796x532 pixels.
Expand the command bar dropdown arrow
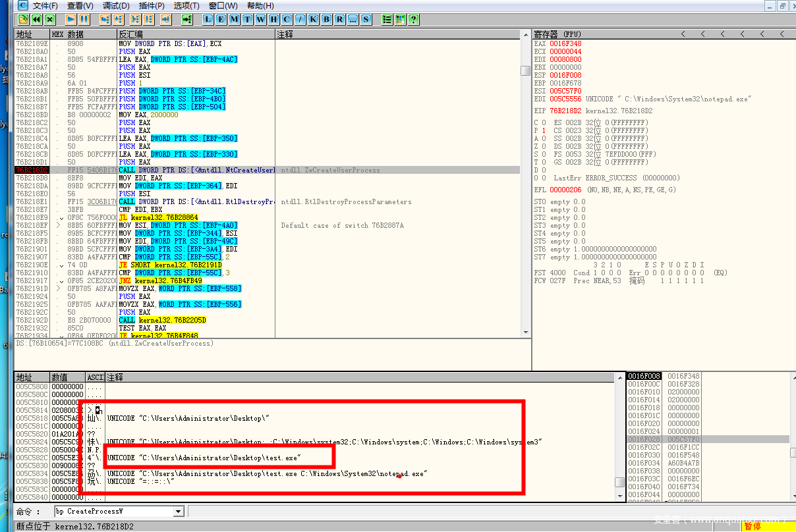[x=178, y=512]
